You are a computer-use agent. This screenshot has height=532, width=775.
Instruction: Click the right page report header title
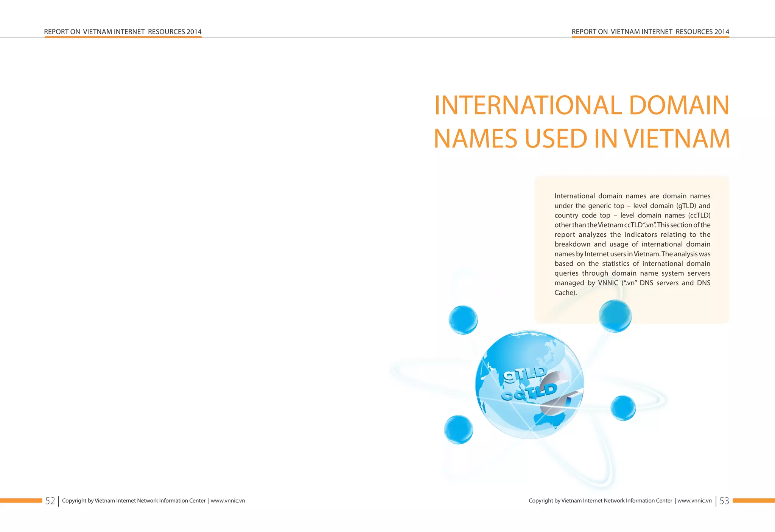650,32
